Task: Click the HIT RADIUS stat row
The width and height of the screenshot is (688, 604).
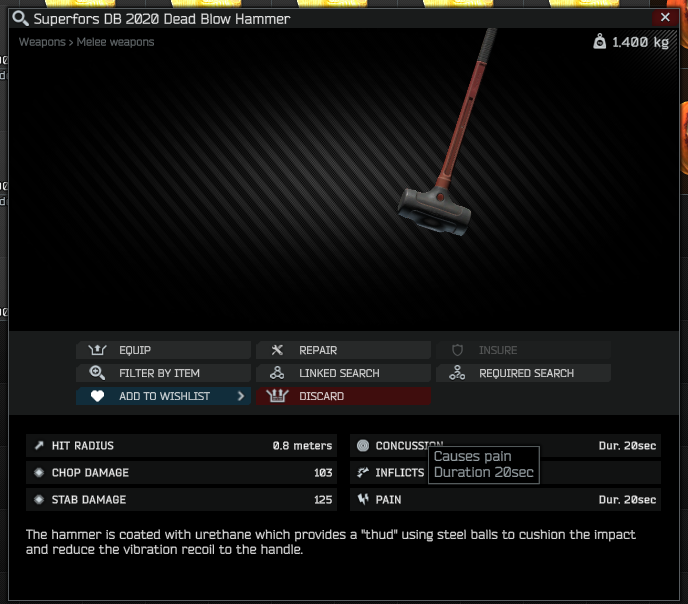Action: click(x=181, y=446)
